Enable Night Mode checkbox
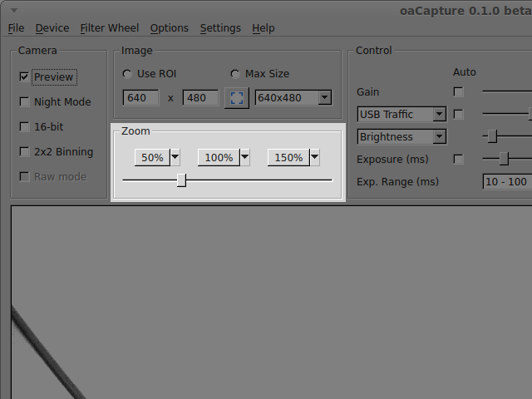The height and width of the screenshot is (399, 532). pyautogui.click(x=24, y=101)
